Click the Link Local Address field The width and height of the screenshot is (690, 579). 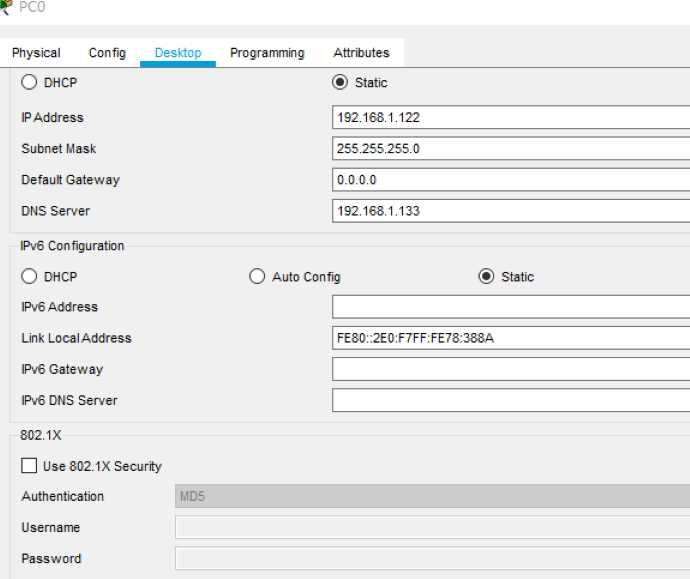pyautogui.click(x=511, y=338)
